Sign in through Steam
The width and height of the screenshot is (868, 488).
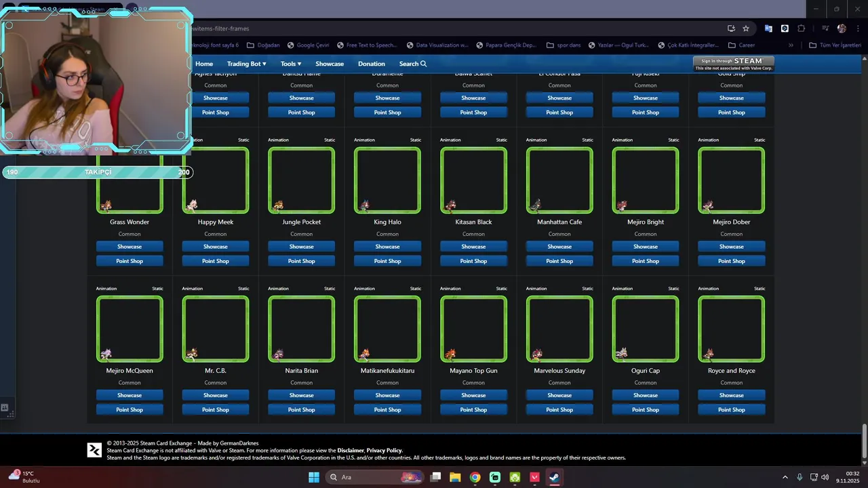click(x=734, y=64)
